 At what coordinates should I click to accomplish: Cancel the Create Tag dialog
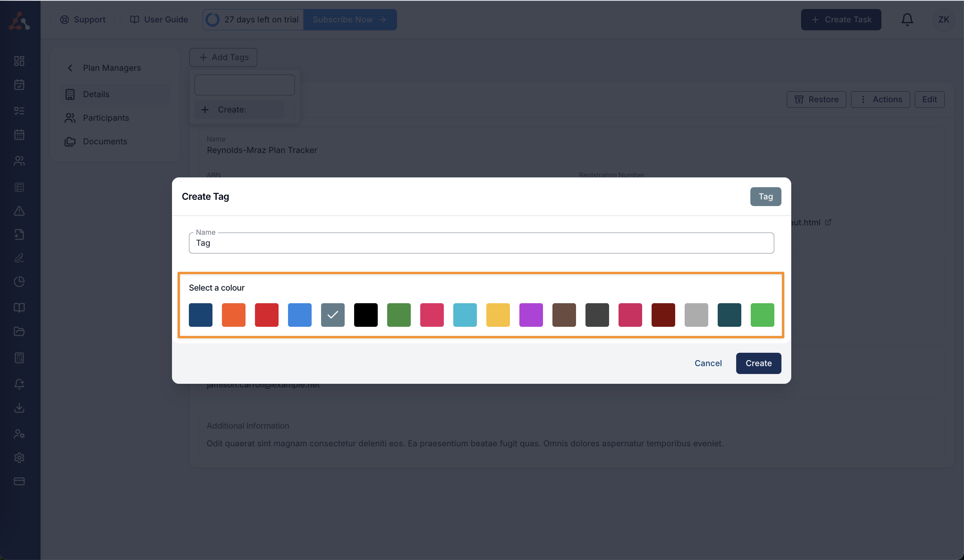(x=708, y=363)
